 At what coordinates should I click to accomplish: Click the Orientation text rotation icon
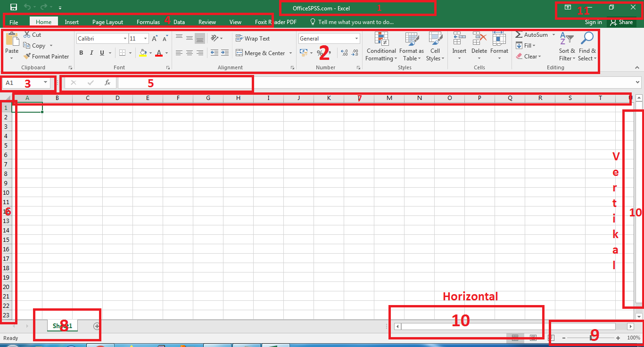pyautogui.click(x=215, y=38)
